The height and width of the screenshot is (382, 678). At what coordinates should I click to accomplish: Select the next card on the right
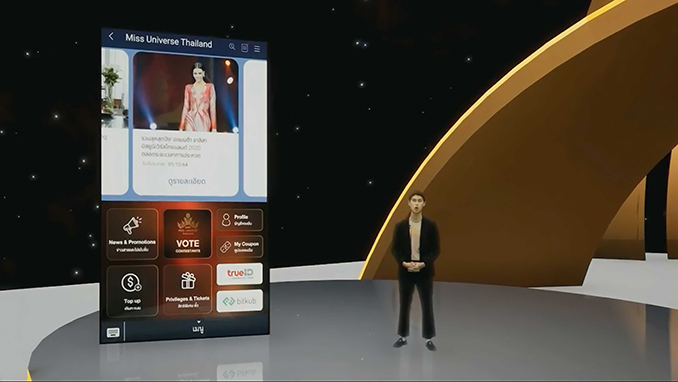pos(255,129)
